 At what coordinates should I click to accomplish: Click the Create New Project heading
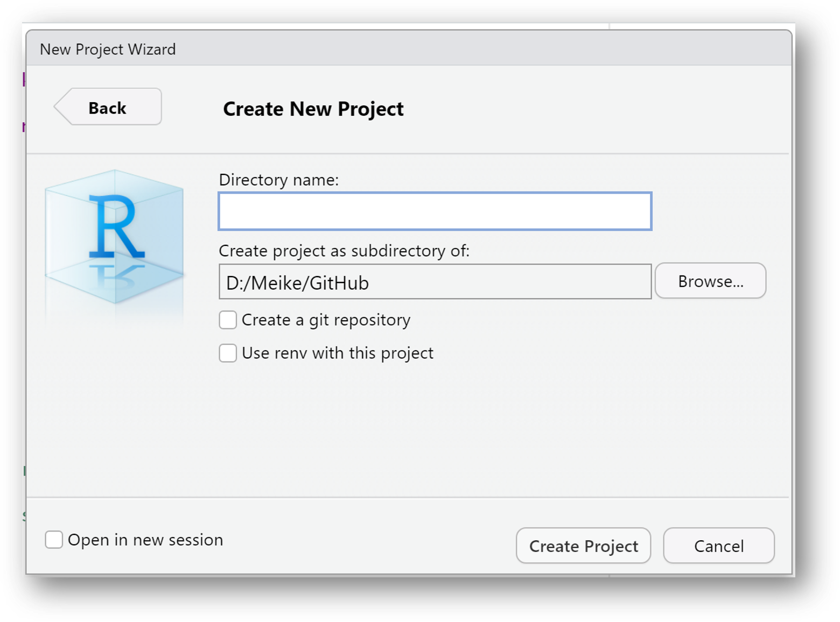313,109
